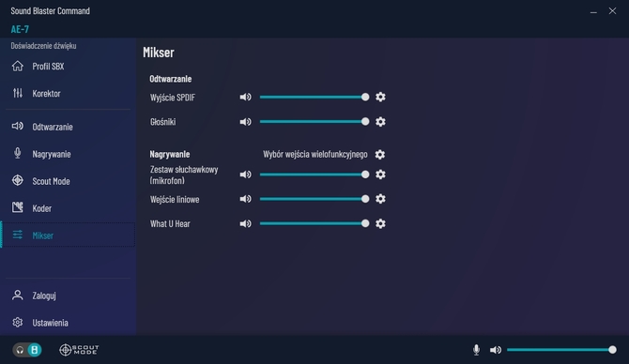Click the AE-7 device name

click(20, 29)
